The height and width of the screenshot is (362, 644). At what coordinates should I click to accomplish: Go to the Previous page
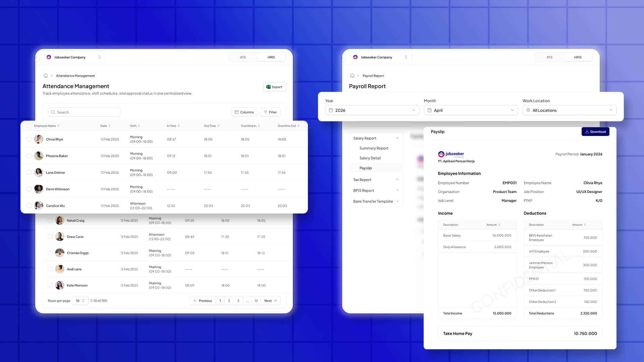coord(203,301)
